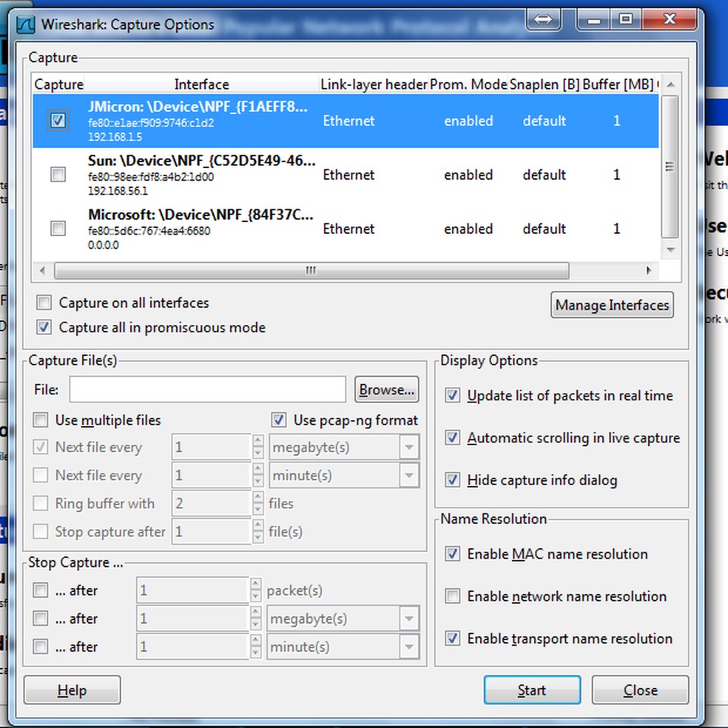
Task: Click the Stop after packet(s) count field
Action: point(192,590)
